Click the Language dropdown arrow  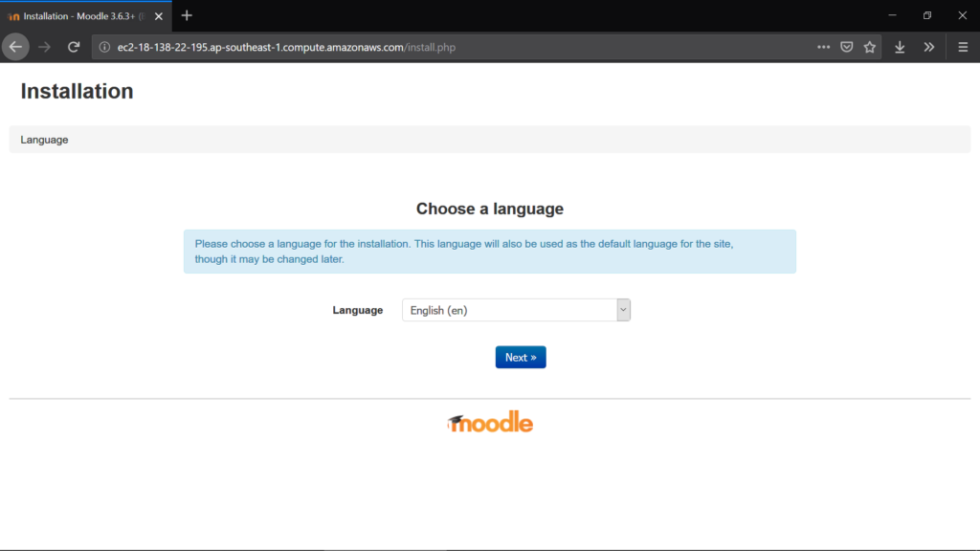(x=623, y=310)
